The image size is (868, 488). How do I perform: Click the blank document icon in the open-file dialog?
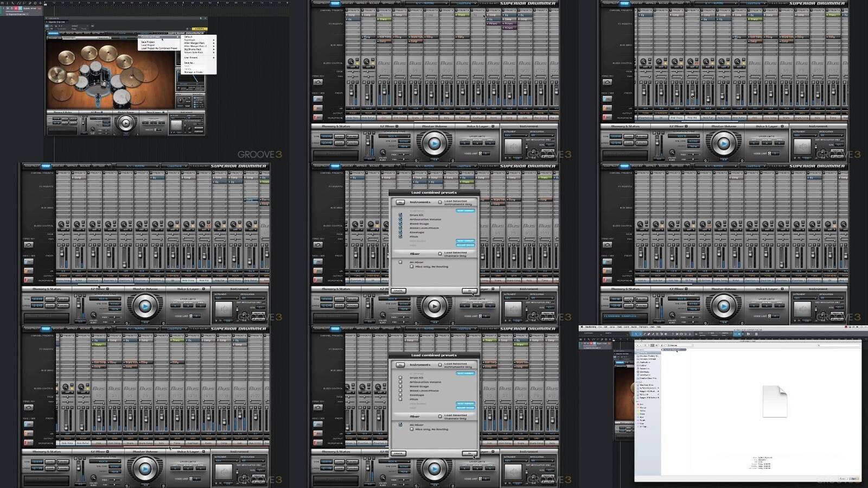[x=775, y=401]
